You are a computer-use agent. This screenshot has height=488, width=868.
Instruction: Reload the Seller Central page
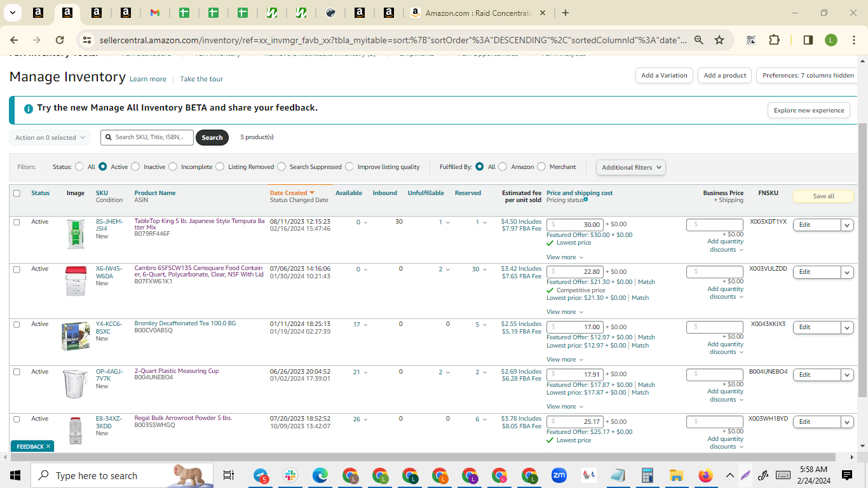[60, 40]
